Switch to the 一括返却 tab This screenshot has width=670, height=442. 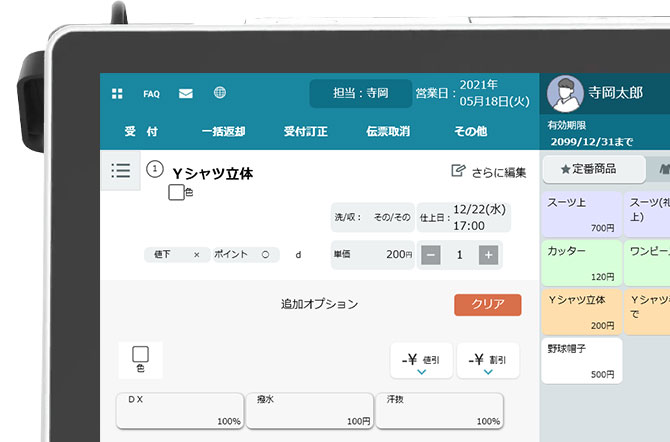click(223, 131)
